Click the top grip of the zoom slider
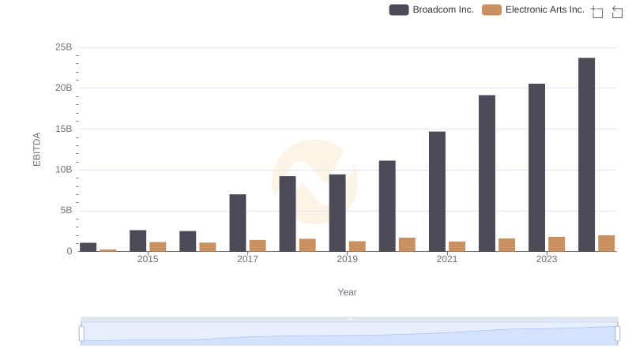This screenshot has width=632, height=364. click(x=349, y=319)
